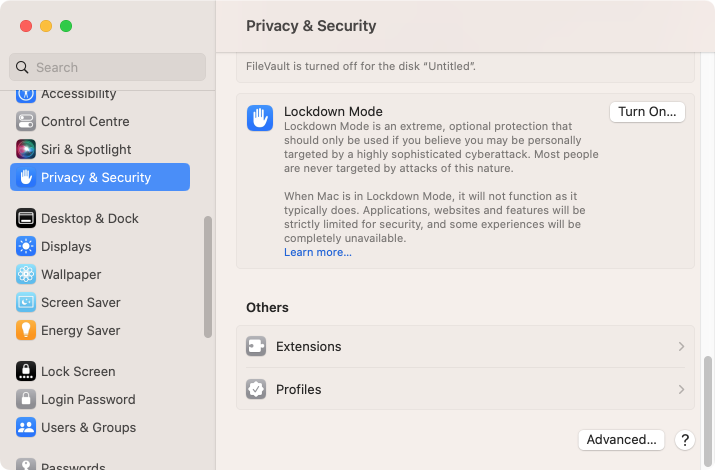Open Desktop & Dock icon in sidebar
The height and width of the screenshot is (470, 715).
pos(26,218)
